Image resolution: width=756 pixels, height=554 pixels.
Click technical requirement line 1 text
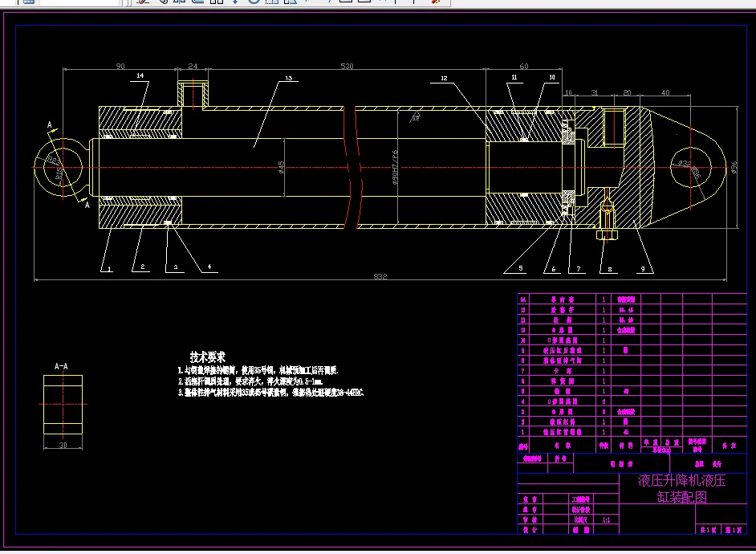[x=258, y=370]
